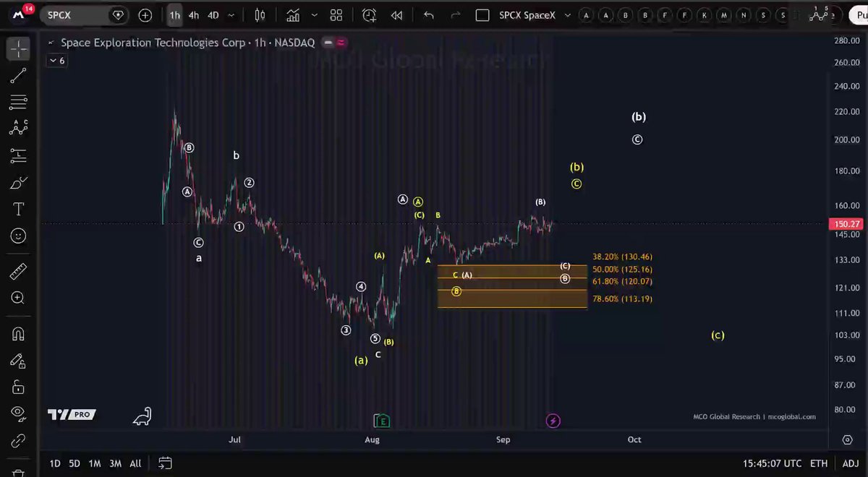
Task: Open chart settings gear on the time axis
Action: 847,439
